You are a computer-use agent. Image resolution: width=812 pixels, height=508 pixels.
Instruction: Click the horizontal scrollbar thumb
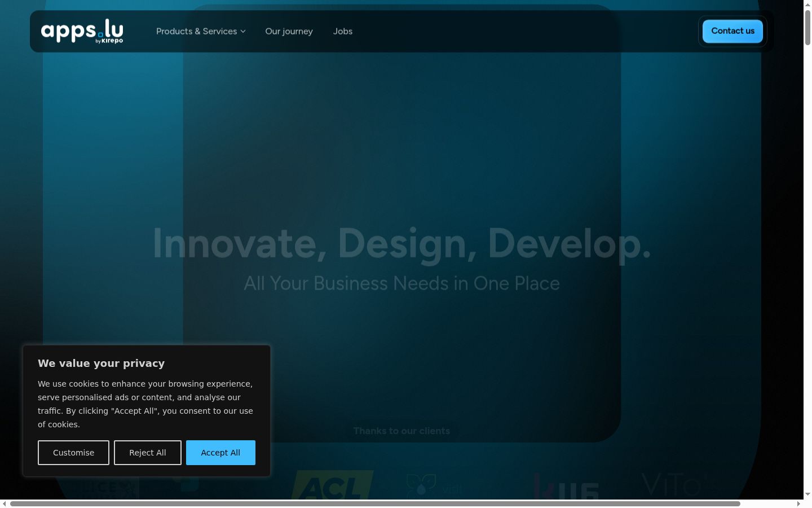pyautogui.click(x=375, y=503)
